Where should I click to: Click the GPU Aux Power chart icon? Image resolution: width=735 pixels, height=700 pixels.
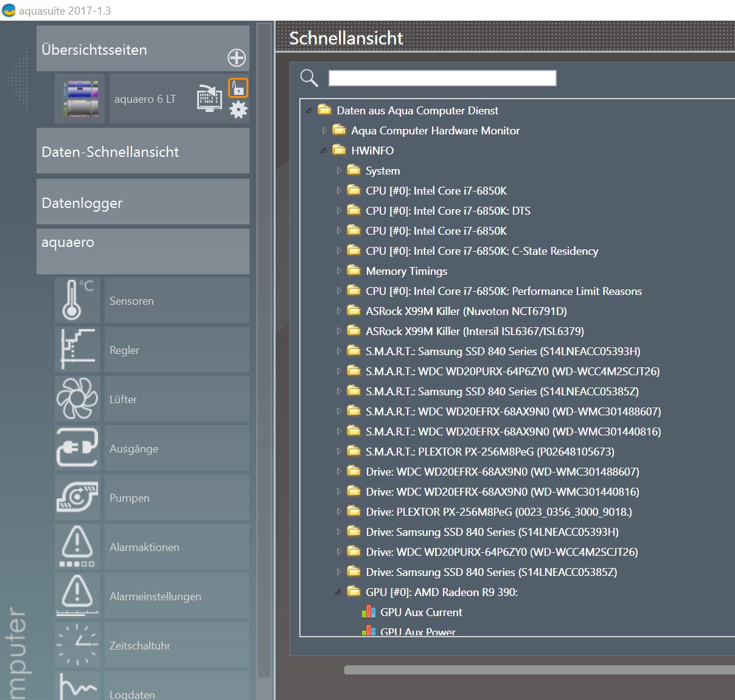coord(369,631)
